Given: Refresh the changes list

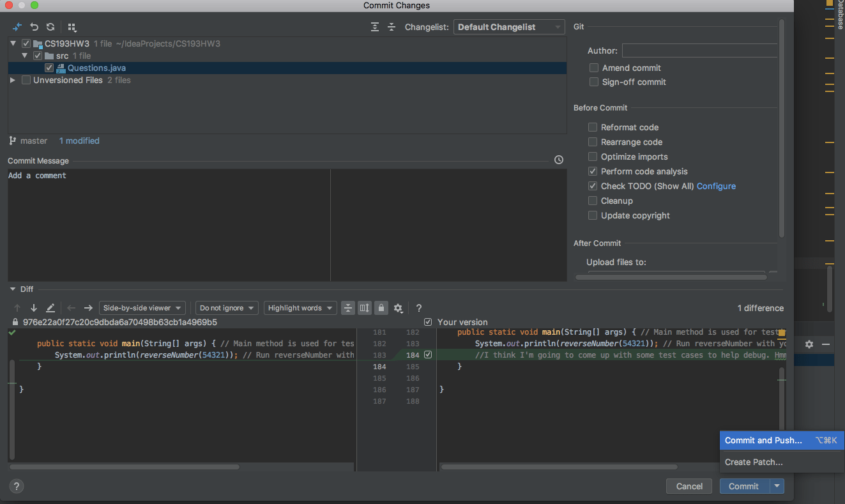Looking at the screenshot, I should pyautogui.click(x=50, y=27).
